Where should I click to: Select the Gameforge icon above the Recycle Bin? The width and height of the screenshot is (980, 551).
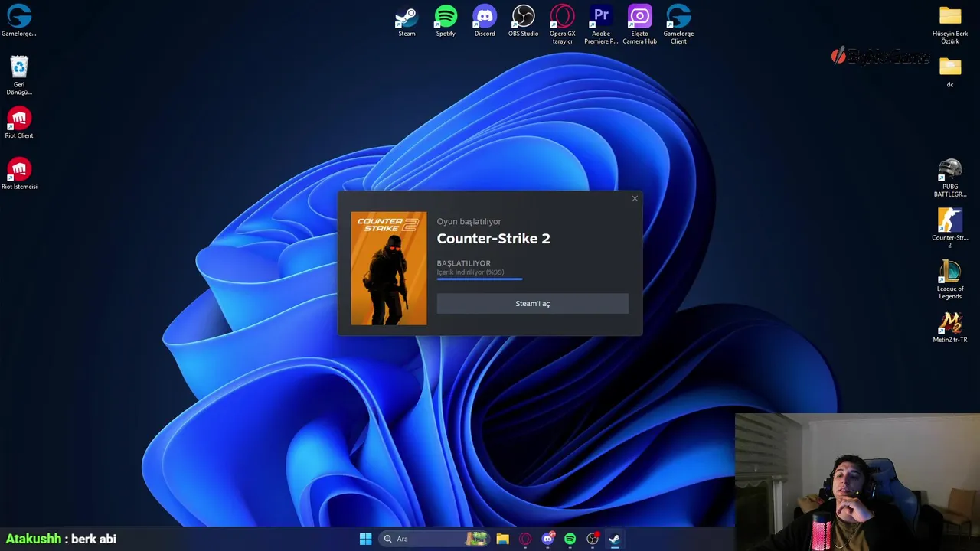(x=19, y=21)
